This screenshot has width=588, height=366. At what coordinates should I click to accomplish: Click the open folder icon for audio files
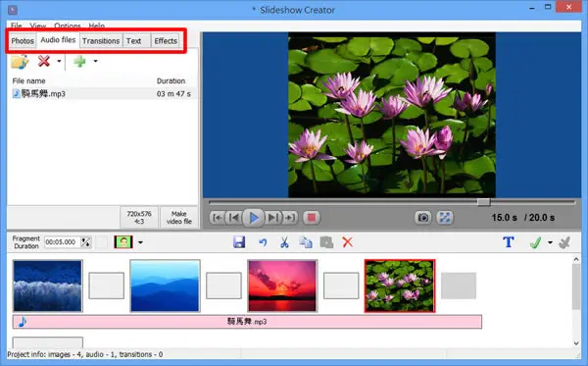click(x=20, y=61)
